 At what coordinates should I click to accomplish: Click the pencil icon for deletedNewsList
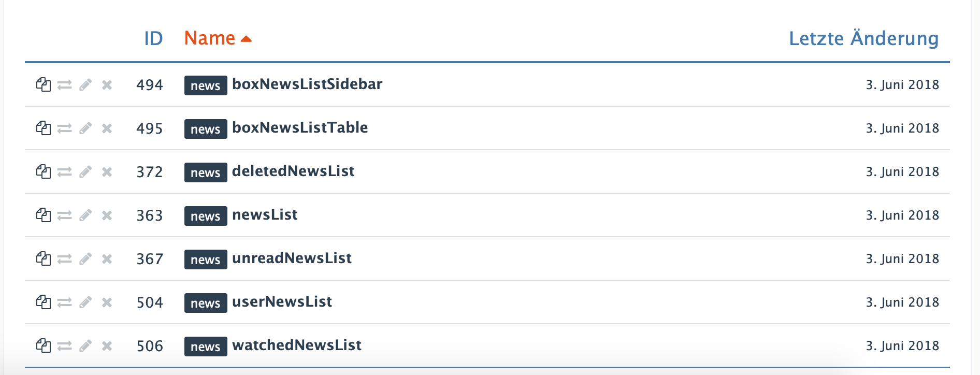pyautogui.click(x=85, y=171)
